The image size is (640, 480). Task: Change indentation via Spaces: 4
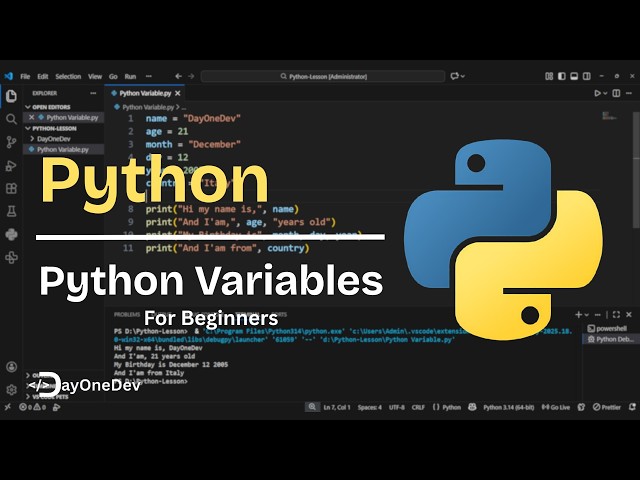(369, 407)
